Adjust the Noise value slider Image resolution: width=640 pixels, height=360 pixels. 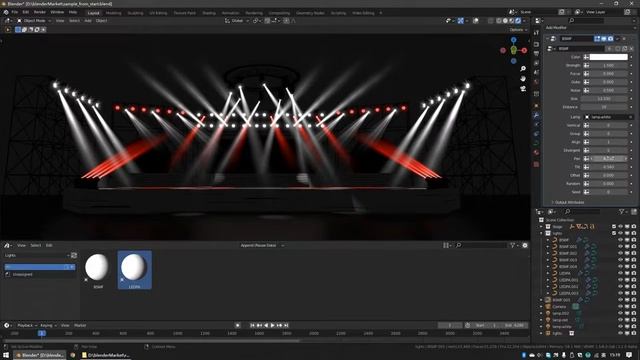pos(608,90)
